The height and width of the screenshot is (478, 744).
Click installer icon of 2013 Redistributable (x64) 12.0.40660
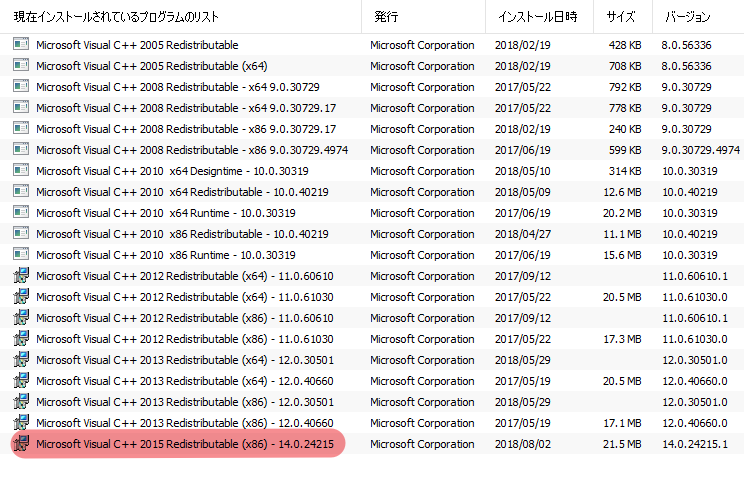point(21,380)
